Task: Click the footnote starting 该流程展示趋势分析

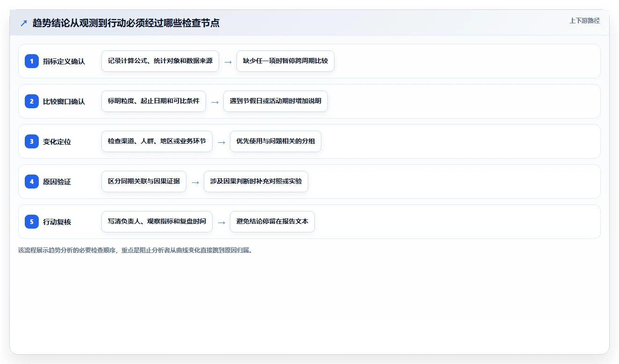Action: [136, 250]
